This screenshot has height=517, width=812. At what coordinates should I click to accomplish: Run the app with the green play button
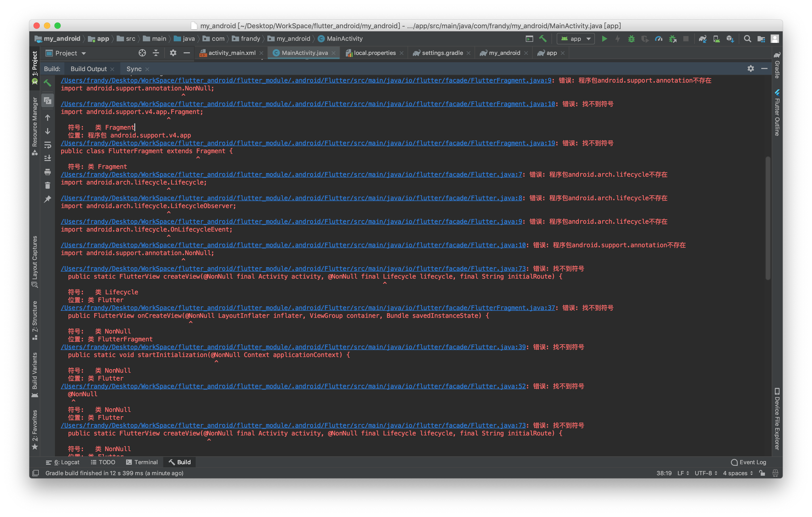[604, 38]
